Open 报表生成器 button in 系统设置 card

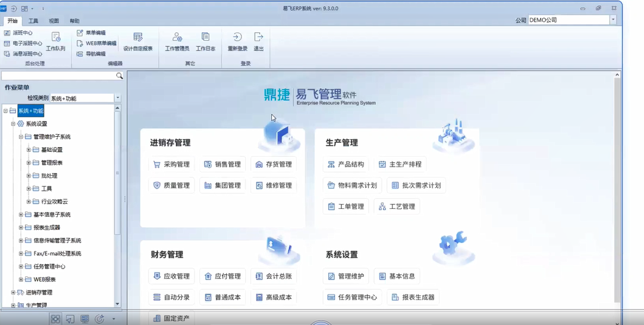[x=413, y=298]
